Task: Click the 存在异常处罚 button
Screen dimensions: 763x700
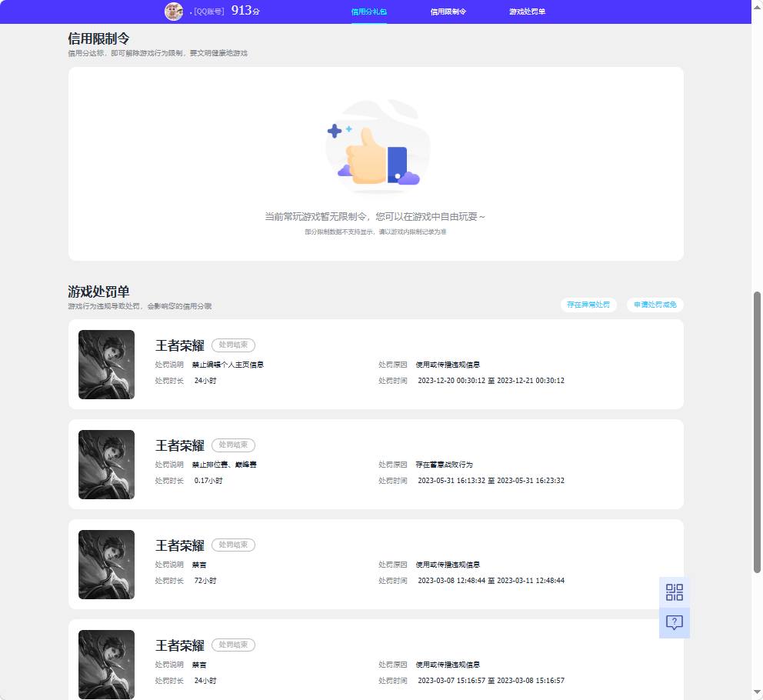Action: (x=588, y=305)
